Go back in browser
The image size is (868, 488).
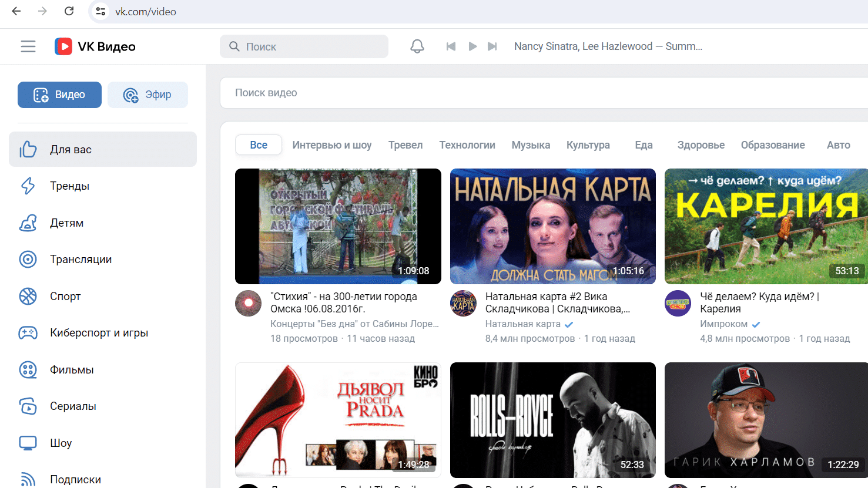(x=16, y=11)
